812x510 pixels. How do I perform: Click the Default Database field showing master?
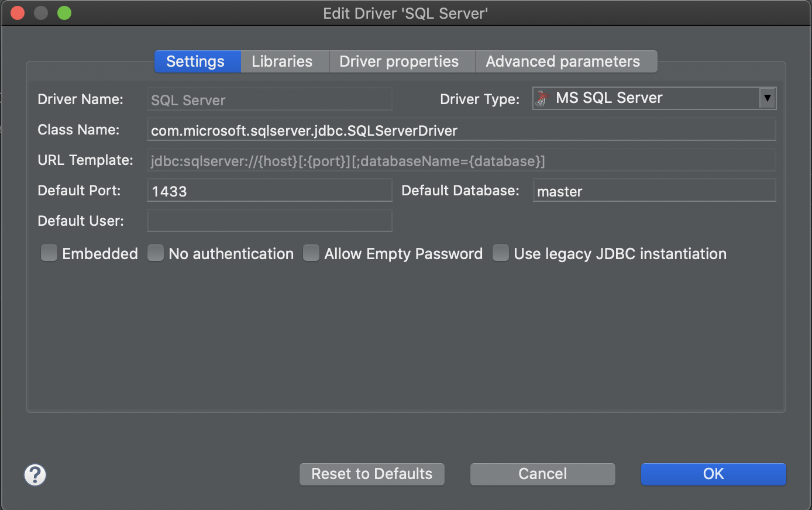653,190
